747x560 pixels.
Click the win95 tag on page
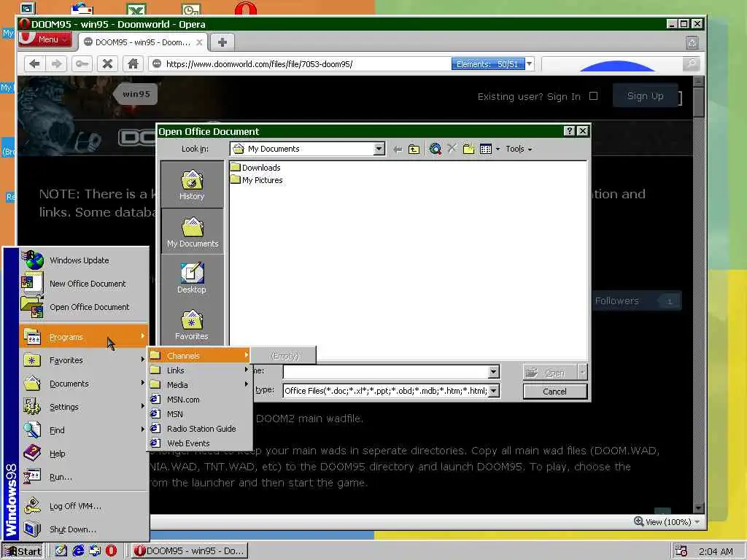pyautogui.click(x=136, y=94)
